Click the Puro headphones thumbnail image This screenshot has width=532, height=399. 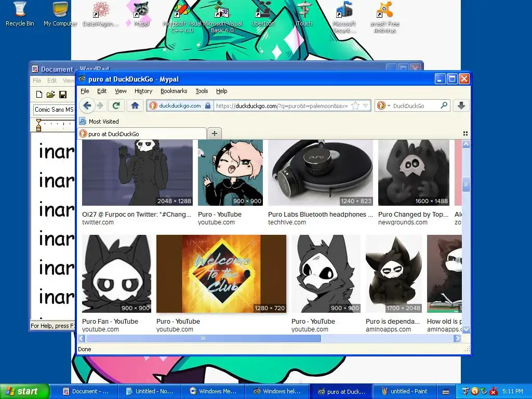(320, 172)
